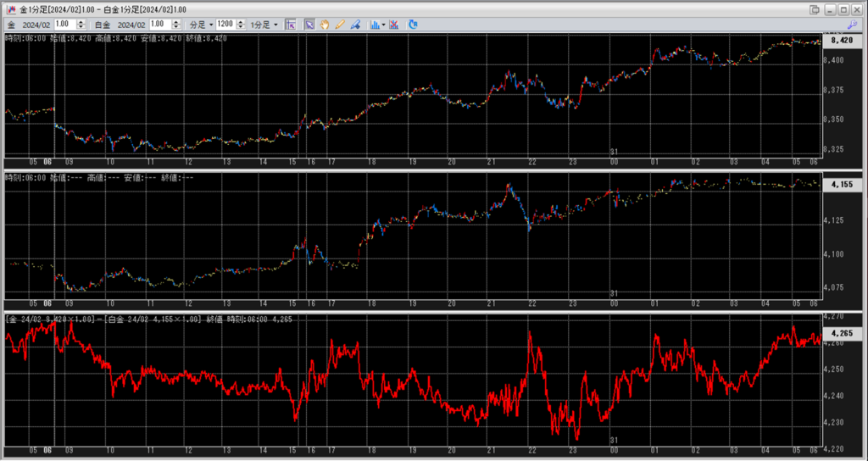Screen dimensions: 868x461
Task: Increase the 金 ratio with up arrow
Action: [81, 22]
